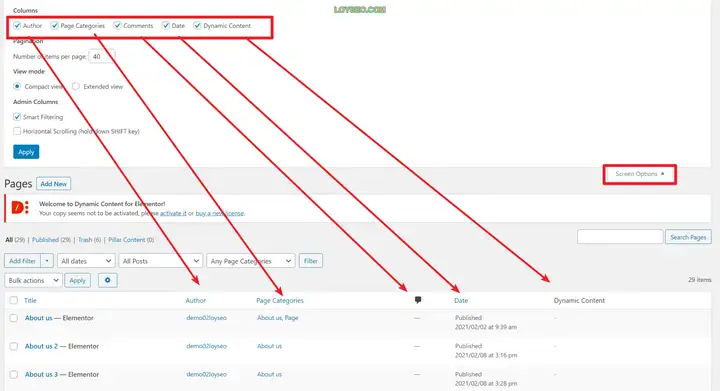The image size is (720, 391).
Task: Open the About us page title link
Action: (x=39, y=318)
